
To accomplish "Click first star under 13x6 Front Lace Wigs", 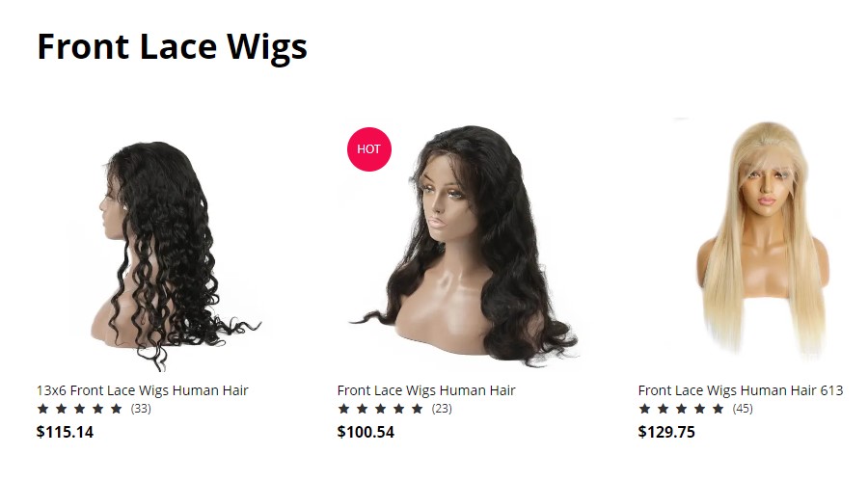I will 42,409.
